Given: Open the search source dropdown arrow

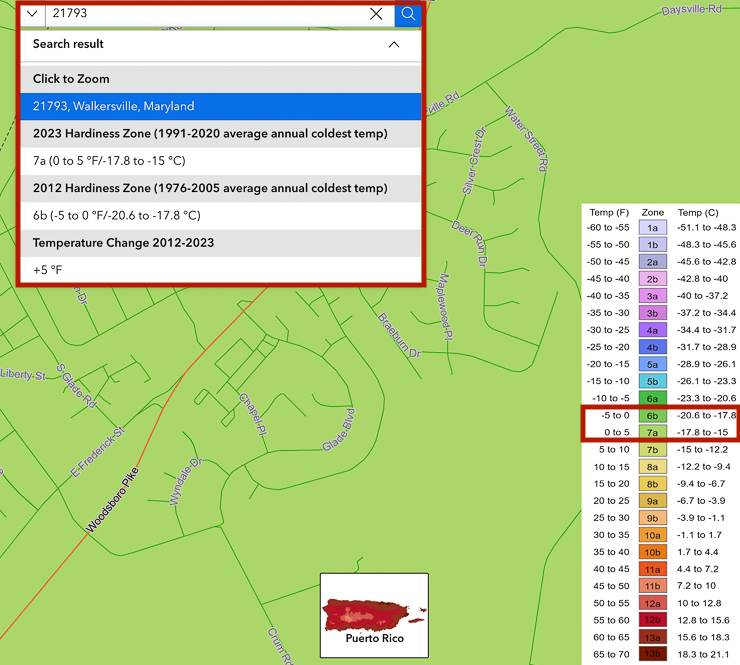Looking at the screenshot, I should tap(32, 14).
